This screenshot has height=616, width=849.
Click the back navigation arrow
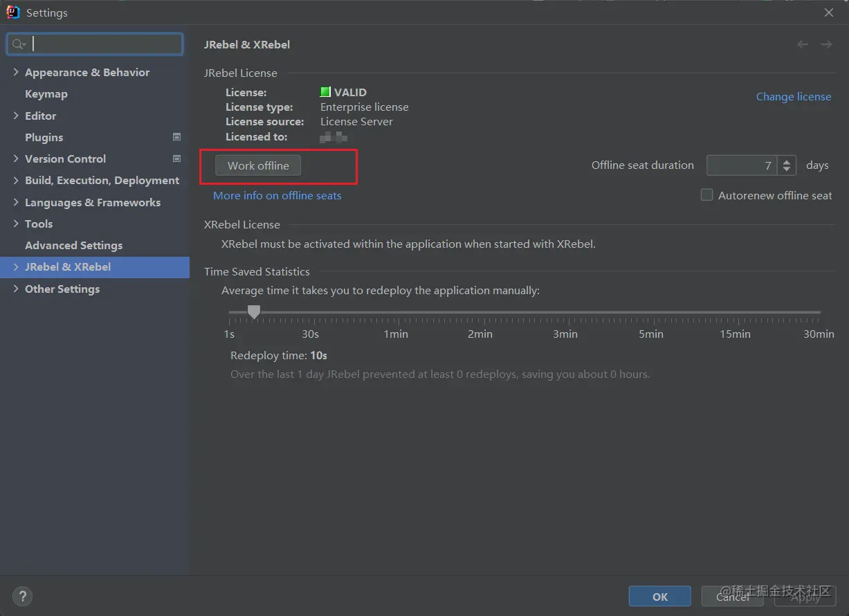click(x=803, y=44)
